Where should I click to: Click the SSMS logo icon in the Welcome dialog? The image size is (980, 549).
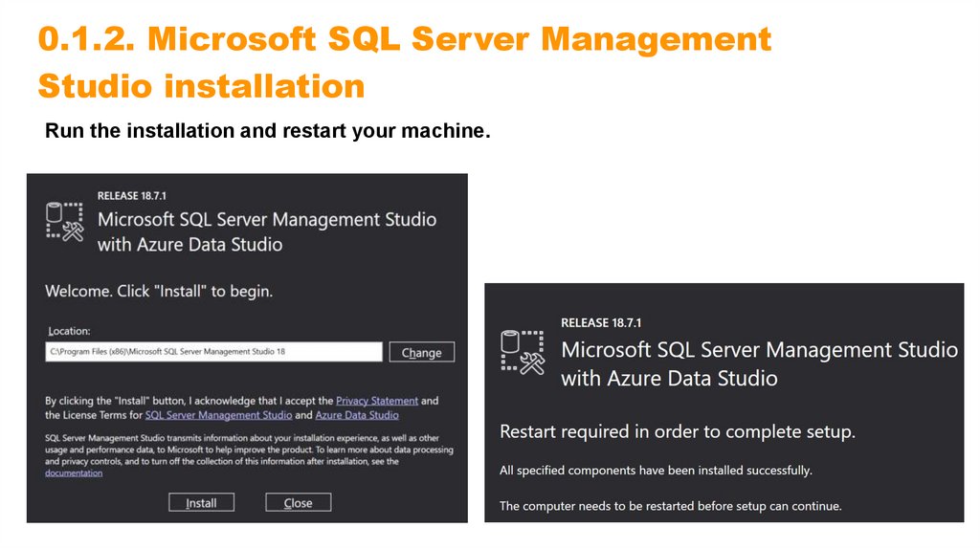point(64,222)
